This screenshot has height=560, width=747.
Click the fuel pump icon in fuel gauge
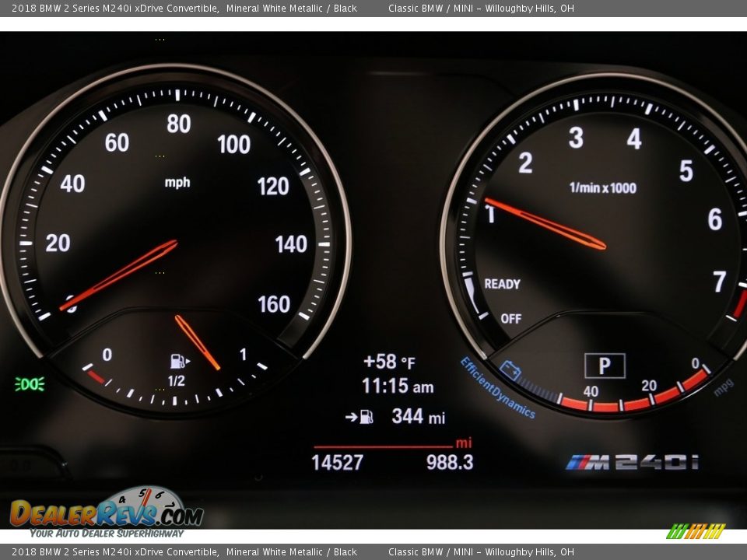179,361
